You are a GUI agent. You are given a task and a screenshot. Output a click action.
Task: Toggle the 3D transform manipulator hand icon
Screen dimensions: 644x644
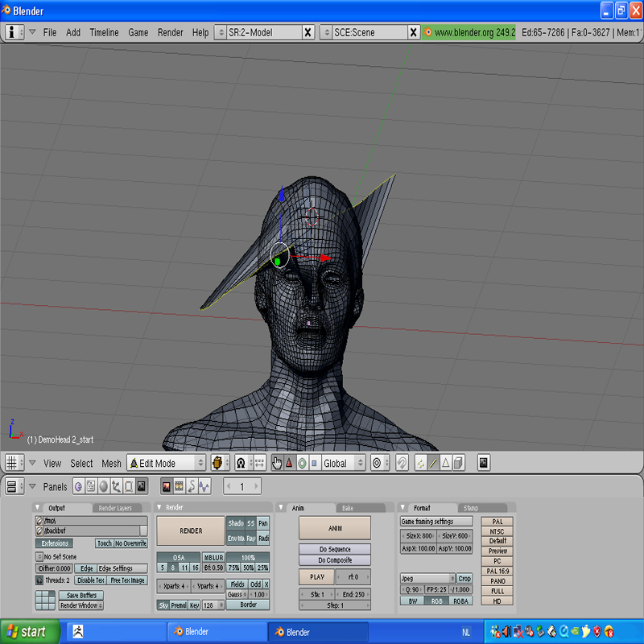coord(277,463)
